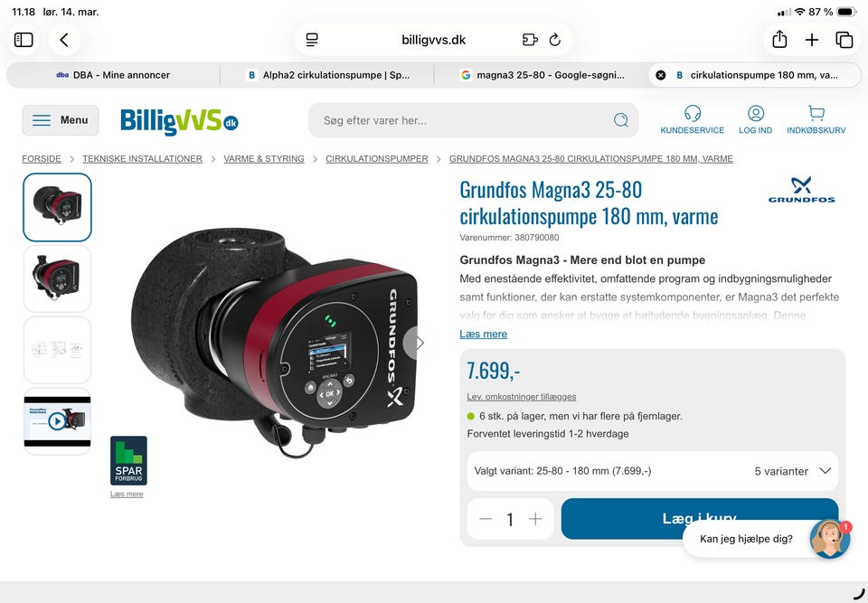Increase quantity with plus button

pos(535,519)
